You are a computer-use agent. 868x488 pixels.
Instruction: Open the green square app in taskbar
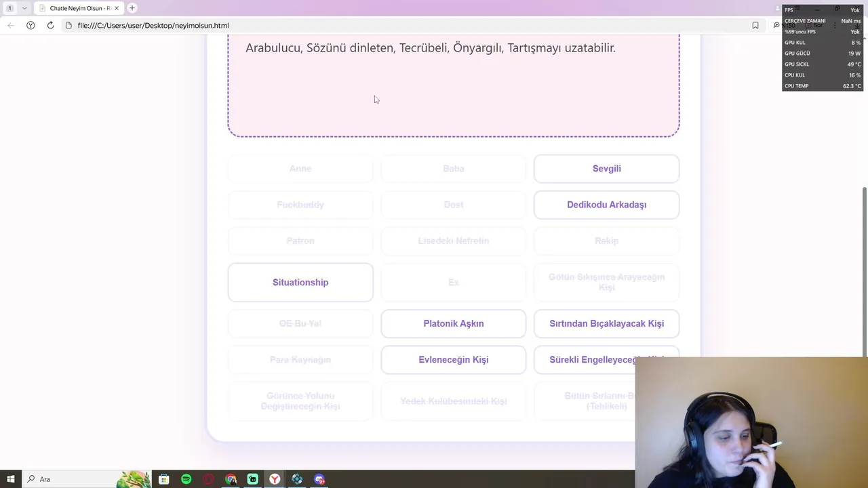(253, 479)
